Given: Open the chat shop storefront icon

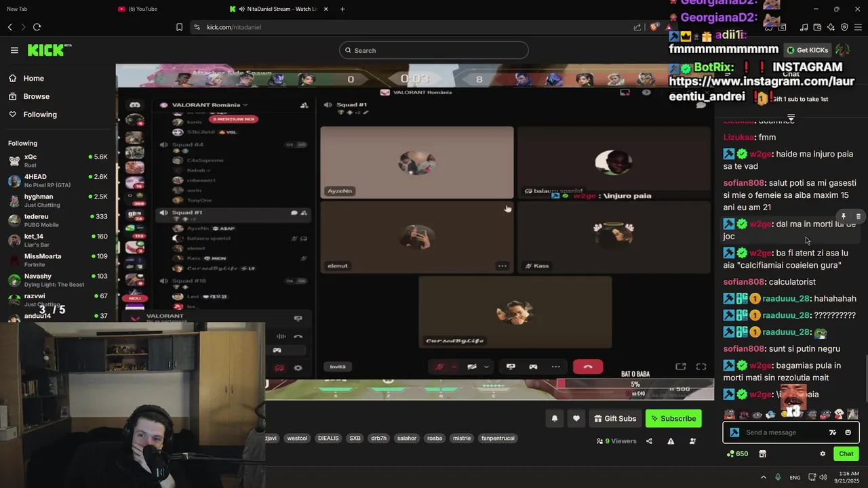Looking at the screenshot, I should pyautogui.click(x=762, y=454).
